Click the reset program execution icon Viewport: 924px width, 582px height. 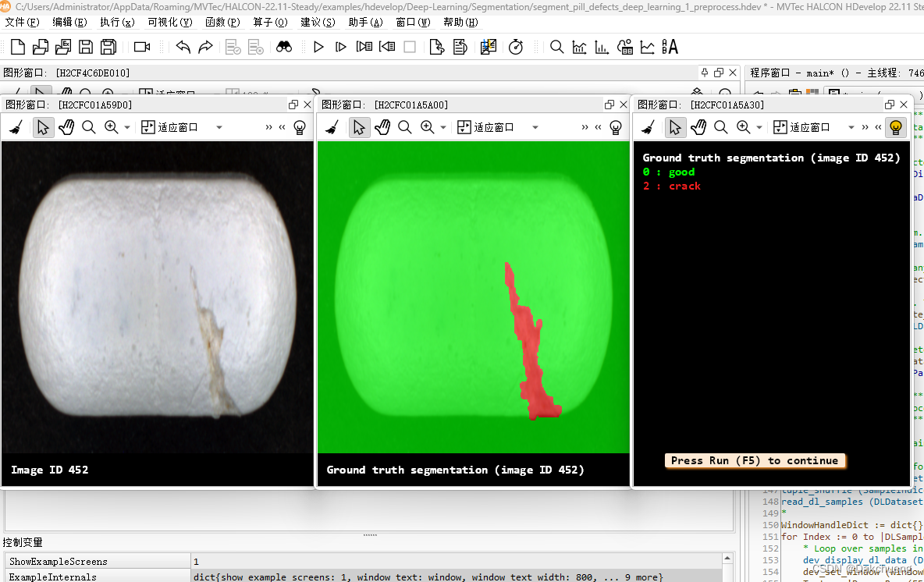tap(437, 47)
